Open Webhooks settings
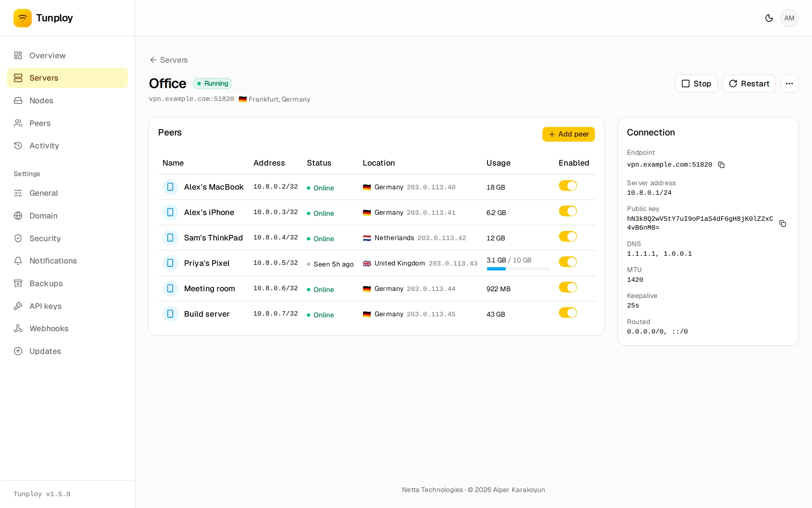This screenshot has height=508, width=812. [x=67, y=329]
